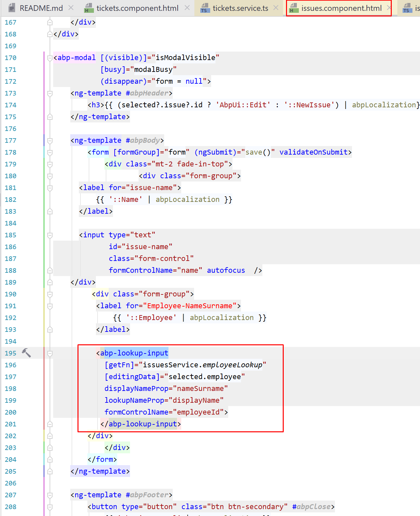This screenshot has height=516, width=420.
Task: Switch to the README.md tab
Action: [x=41, y=8]
